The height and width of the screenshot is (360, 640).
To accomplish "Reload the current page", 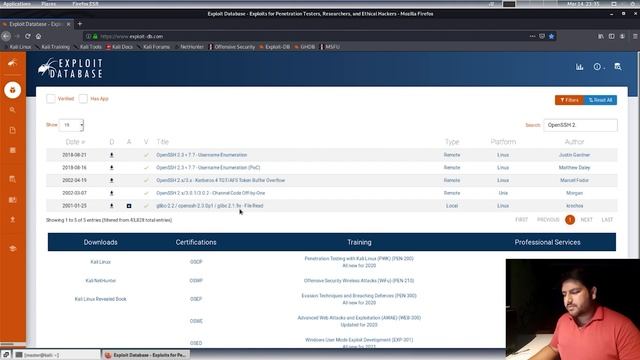I will [27, 36].
